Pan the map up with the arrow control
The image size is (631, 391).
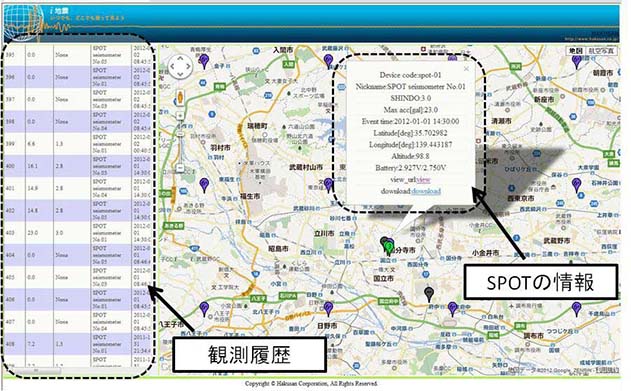coord(180,59)
